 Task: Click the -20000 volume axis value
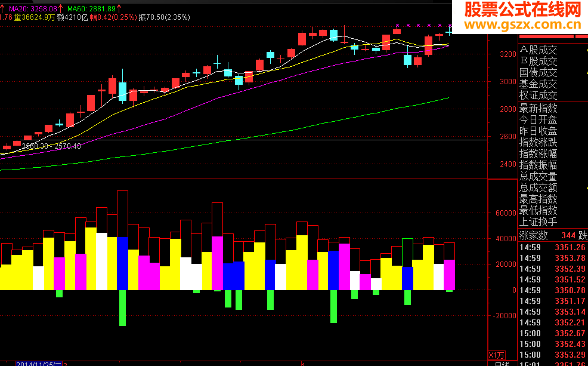pos(505,316)
